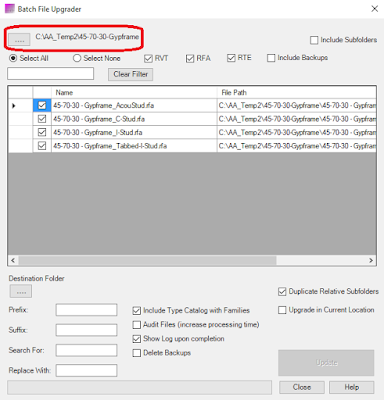Screen dimensions: 384x400
Task: Select the Gypframe_Tabbed-I-Stud.rfa file name
Action: tap(110, 146)
